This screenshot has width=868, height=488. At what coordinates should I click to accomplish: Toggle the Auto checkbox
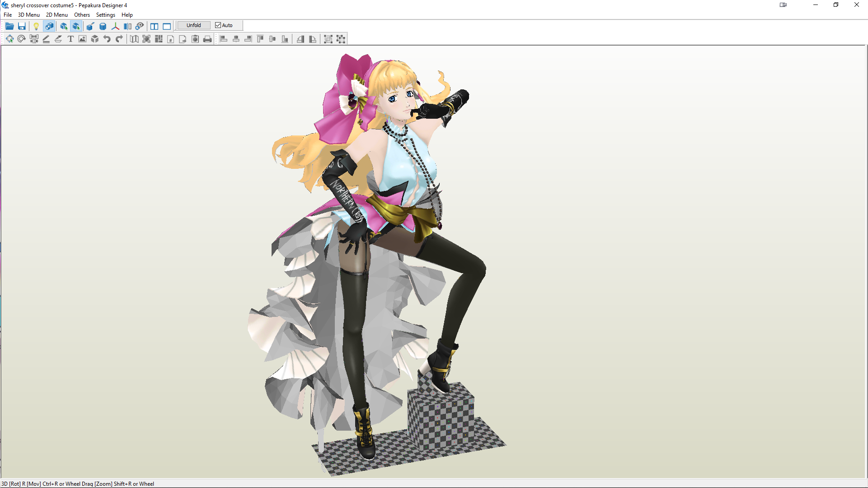tap(224, 25)
